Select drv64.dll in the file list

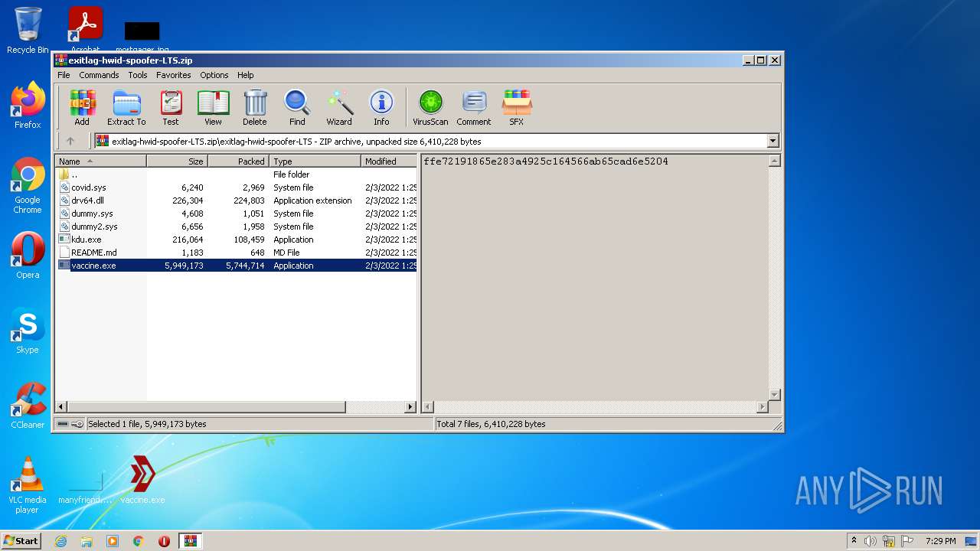[x=237, y=201]
